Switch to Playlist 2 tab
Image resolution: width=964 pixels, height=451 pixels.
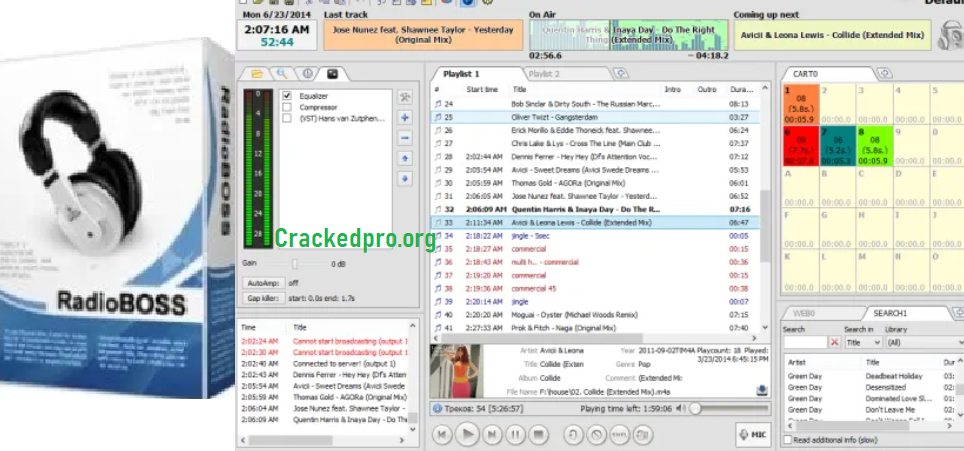(x=544, y=74)
